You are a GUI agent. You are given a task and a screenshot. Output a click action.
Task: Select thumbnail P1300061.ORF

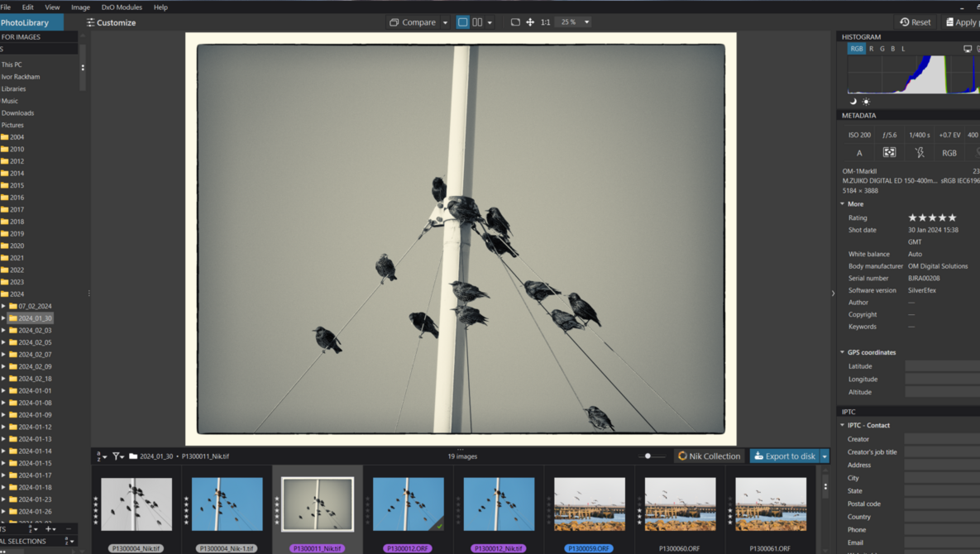(x=771, y=504)
